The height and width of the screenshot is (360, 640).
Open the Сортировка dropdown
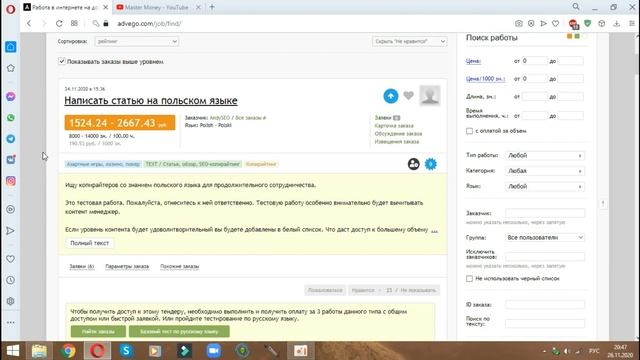pos(137,41)
